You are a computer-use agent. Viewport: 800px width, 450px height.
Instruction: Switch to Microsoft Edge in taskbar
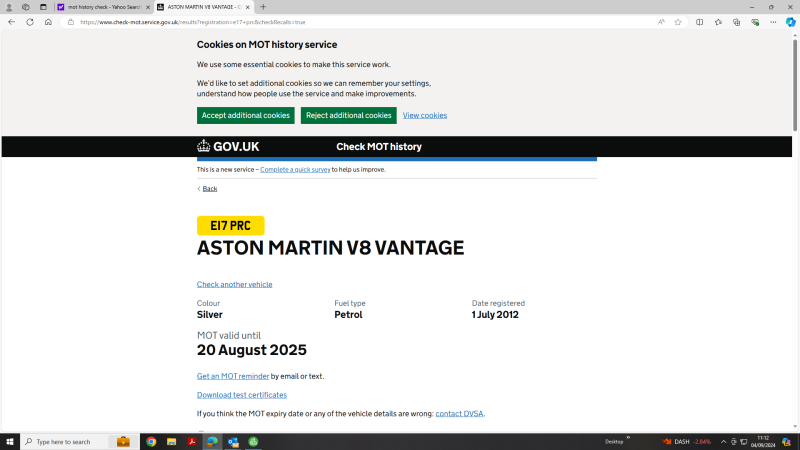click(212, 442)
